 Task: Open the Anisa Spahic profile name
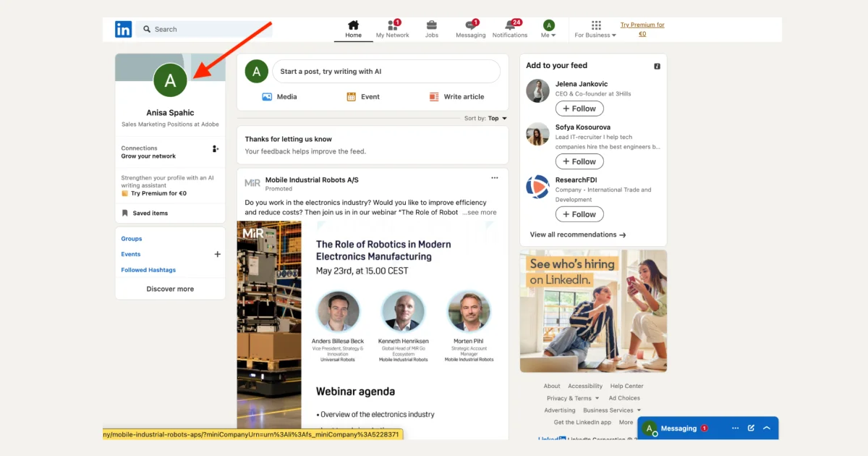tap(170, 113)
